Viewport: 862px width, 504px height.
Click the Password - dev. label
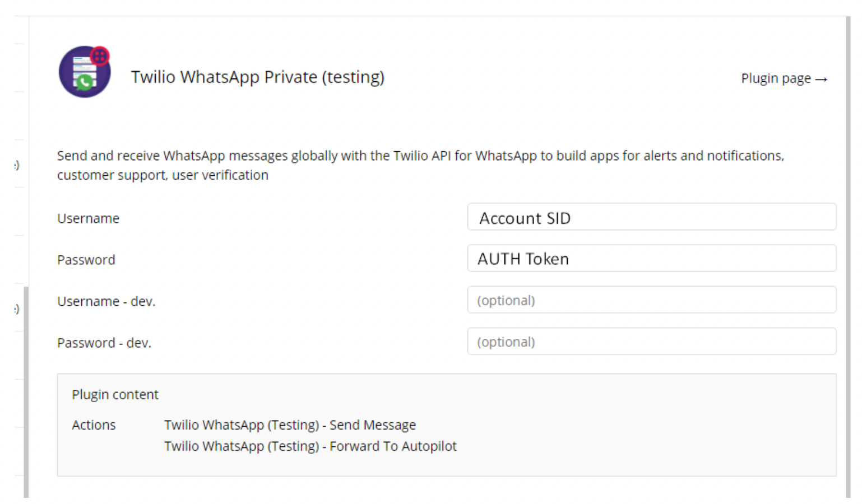(104, 343)
